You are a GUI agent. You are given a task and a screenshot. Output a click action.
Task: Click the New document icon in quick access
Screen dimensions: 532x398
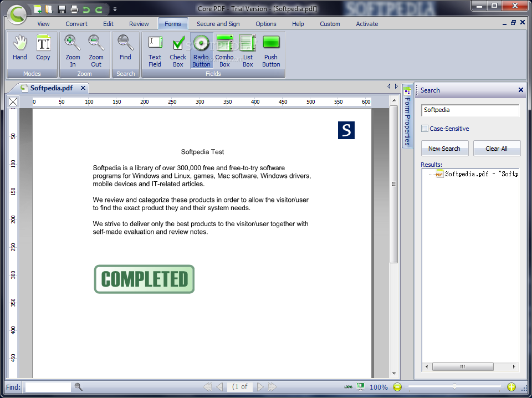coord(38,9)
